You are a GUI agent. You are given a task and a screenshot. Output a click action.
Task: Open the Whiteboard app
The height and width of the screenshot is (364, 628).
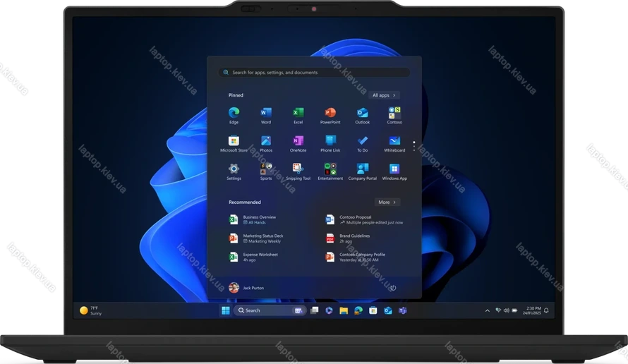tap(394, 141)
